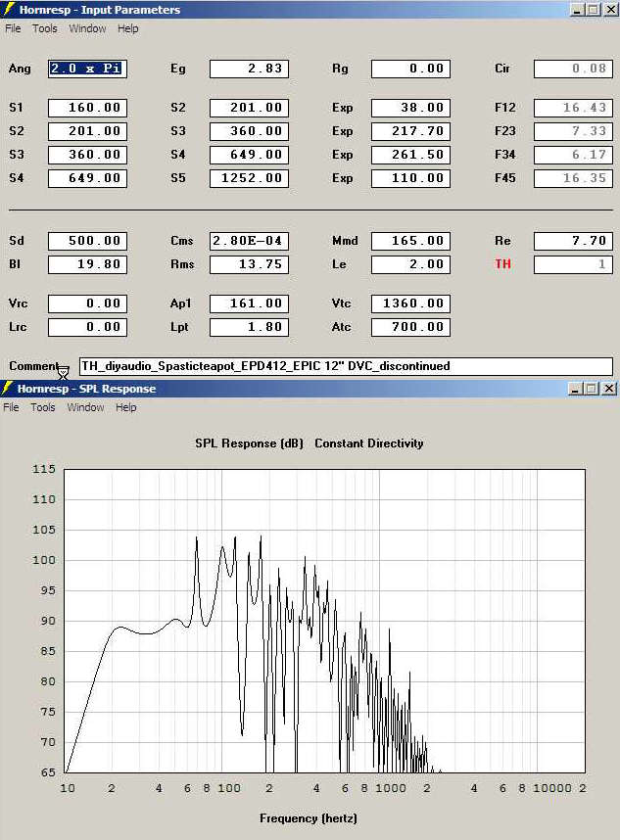This screenshot has width=620, height=840.
Task: Click inside the SPL response graph area
Action: [x=324, y=621]
